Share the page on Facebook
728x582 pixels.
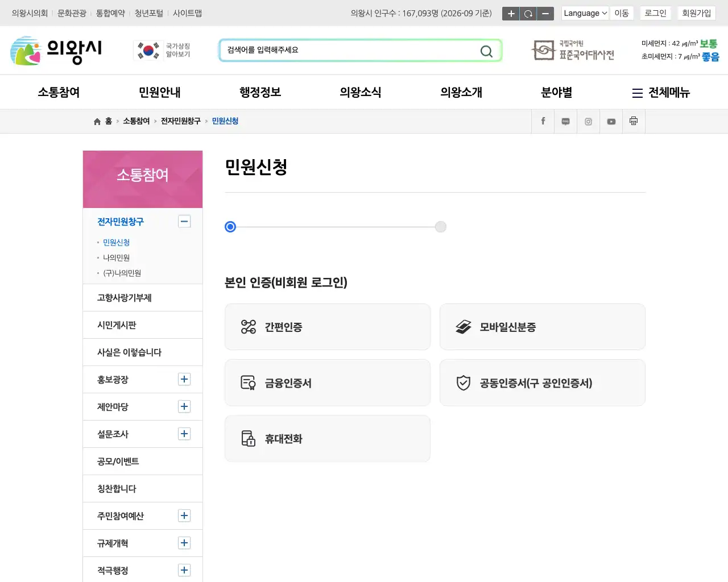(543, 121)
